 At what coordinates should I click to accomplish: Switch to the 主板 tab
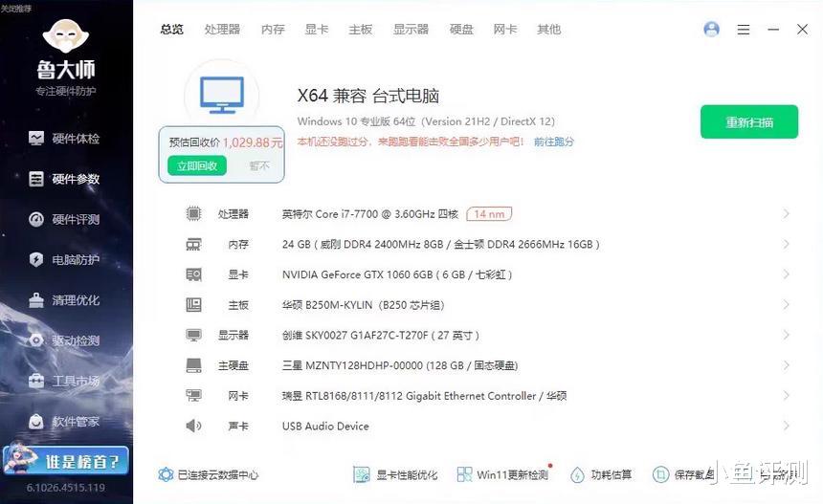[x=361, y=30]
